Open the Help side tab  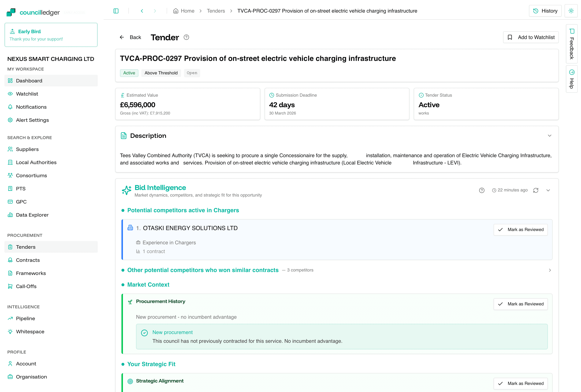pyautogui.click(x=572, y=79)
